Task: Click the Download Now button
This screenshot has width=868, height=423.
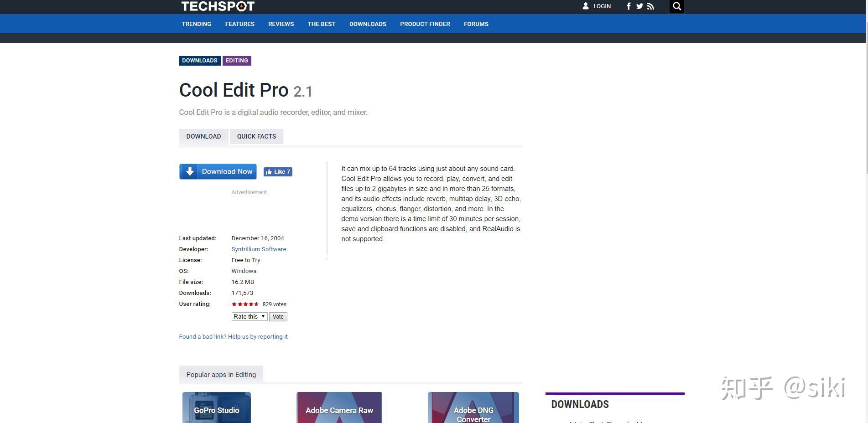Action: point(218,171)
